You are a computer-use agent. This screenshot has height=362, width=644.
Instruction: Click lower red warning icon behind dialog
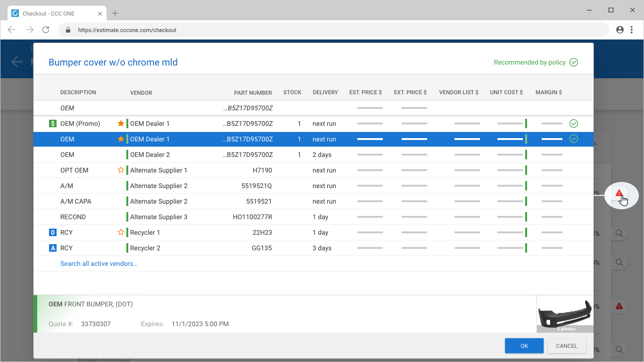619,306
